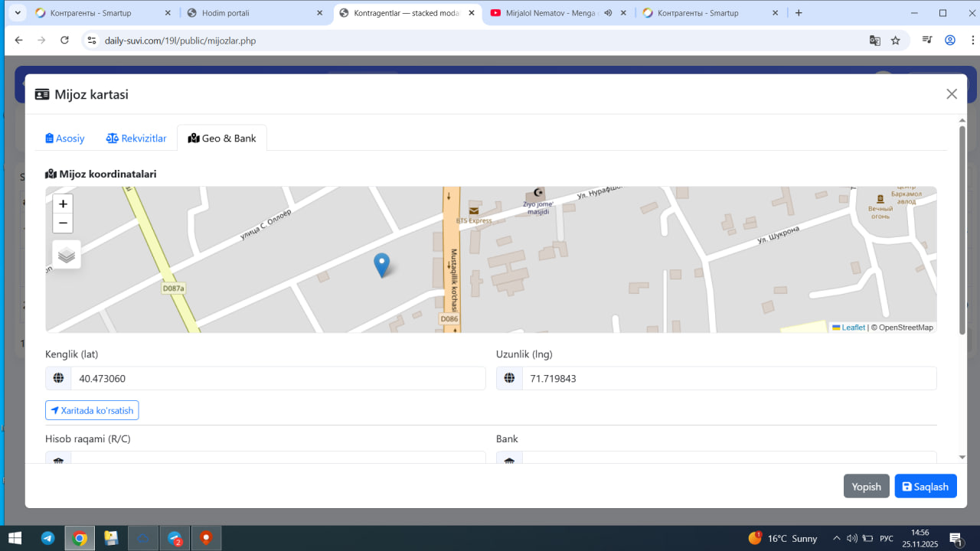
Task: Click the D087a road badge on map
Action: [174, 289]
